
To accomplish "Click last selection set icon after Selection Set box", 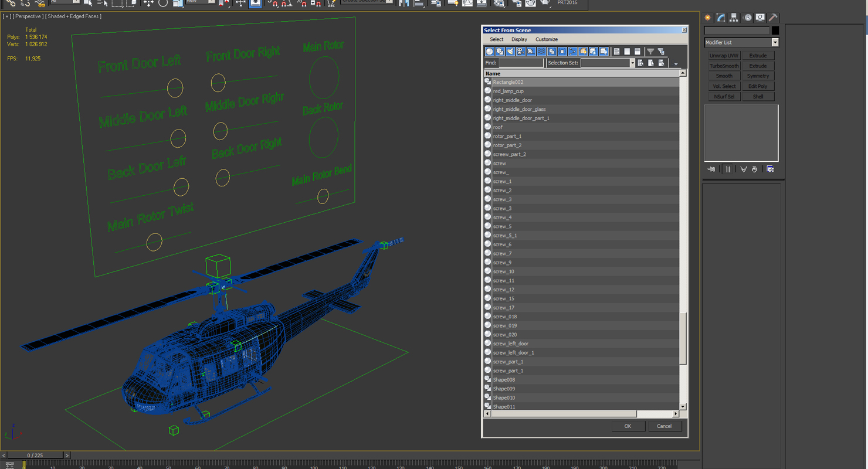I will coord(662,63).
